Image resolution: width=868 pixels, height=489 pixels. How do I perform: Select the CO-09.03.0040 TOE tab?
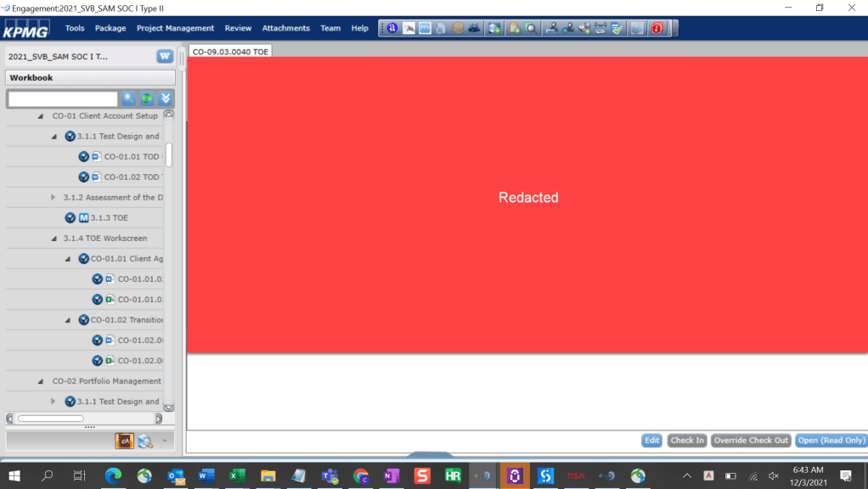(x=230, y=52)
